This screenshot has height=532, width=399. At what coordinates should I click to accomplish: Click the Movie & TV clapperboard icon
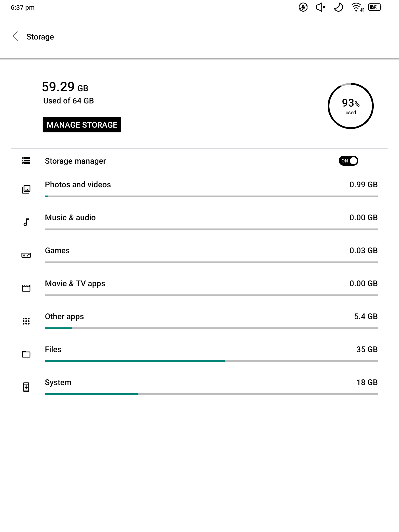26,288
